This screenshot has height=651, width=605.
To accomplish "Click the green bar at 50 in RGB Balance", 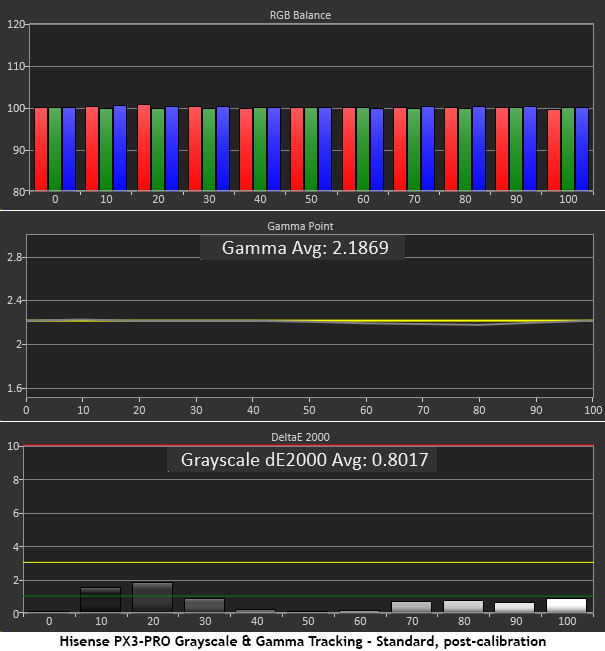I will point(311,149).
